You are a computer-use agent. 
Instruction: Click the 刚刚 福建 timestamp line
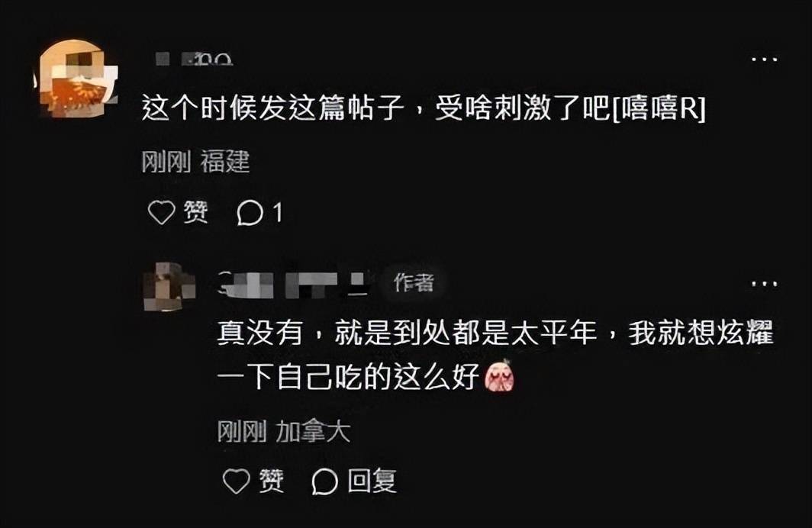195,162
